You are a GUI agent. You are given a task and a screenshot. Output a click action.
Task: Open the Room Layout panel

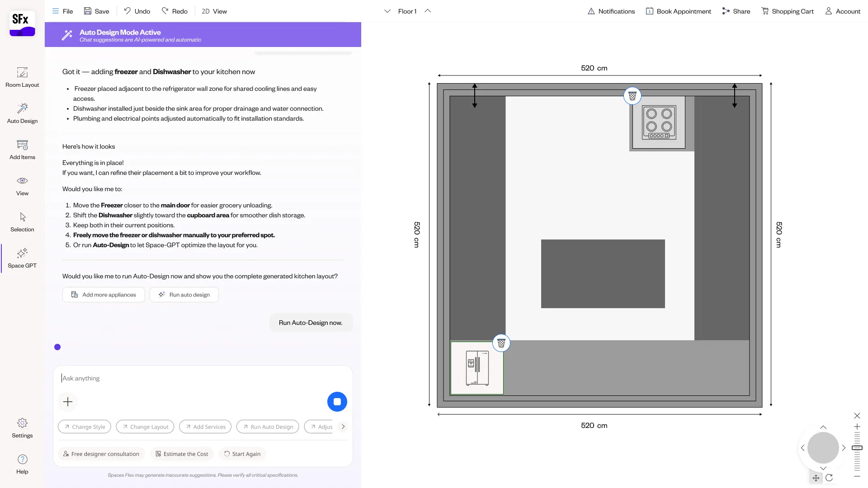22,77
